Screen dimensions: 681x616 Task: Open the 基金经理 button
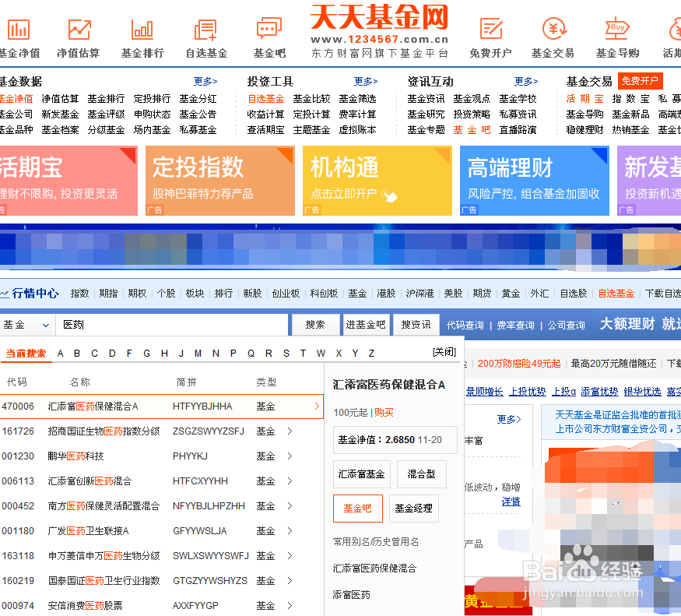pyautogui.click(x=413, y=509)
